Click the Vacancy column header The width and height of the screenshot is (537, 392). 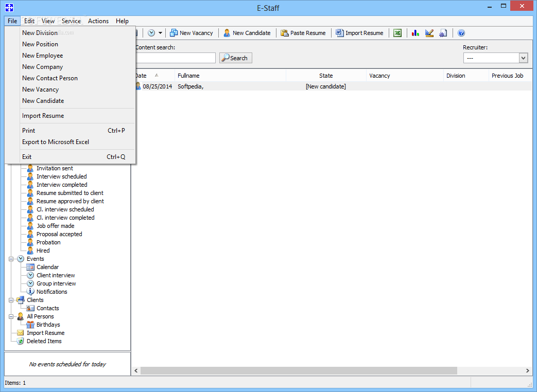(x=405, y=76)
